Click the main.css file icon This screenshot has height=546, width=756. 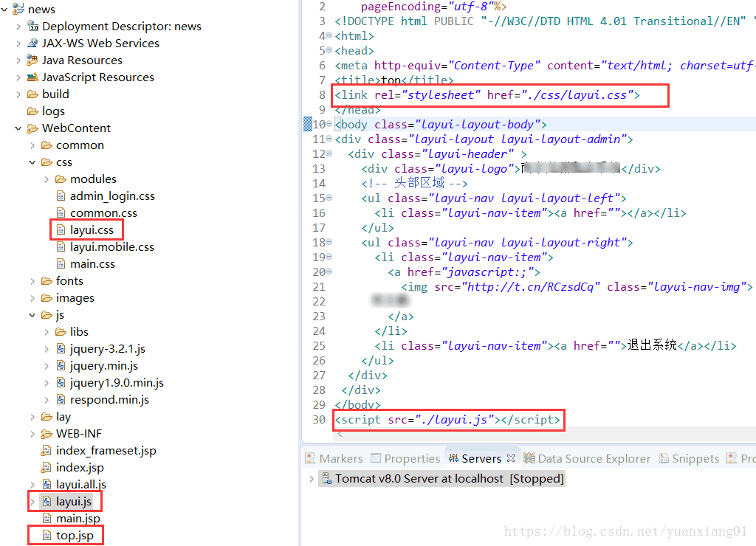[x=61, y=263]
